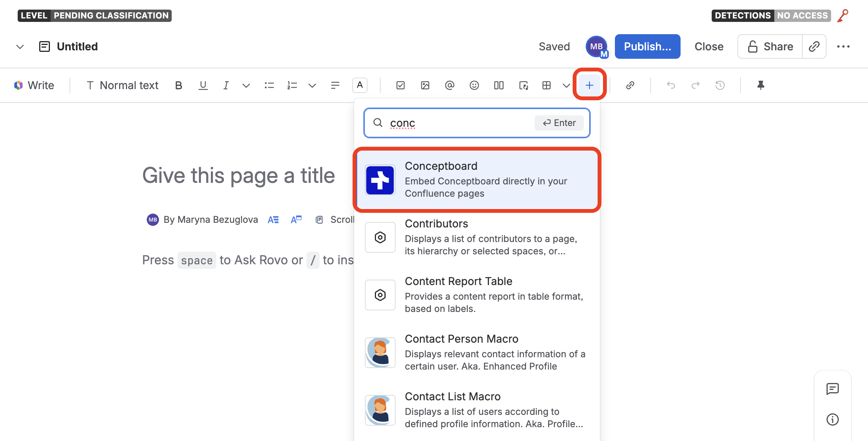Click the MB user avatar

pos(596,46)
